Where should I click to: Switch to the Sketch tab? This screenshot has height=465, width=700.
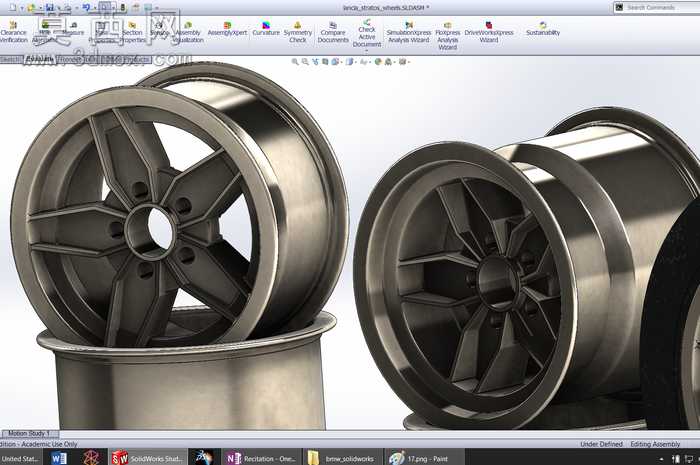point(11,59)
